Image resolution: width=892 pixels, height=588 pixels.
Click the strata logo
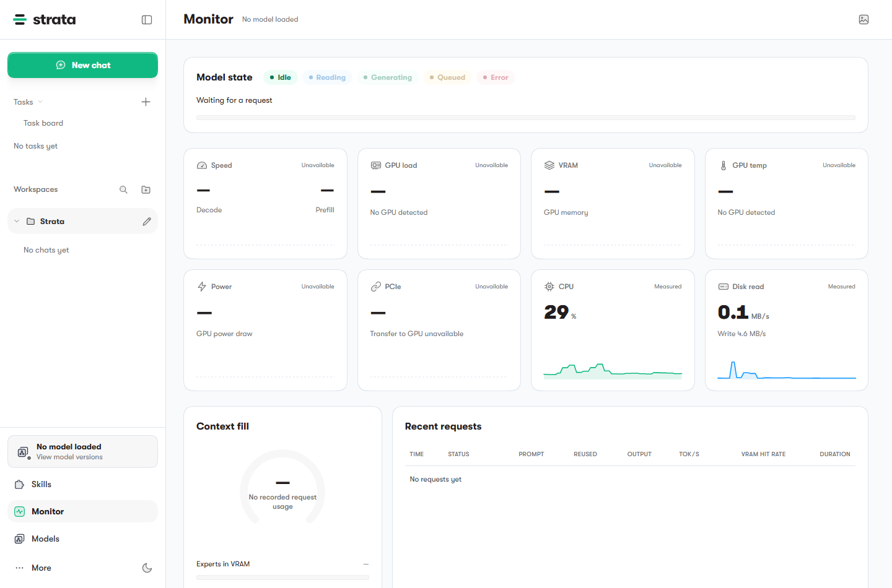pos(45,20)
